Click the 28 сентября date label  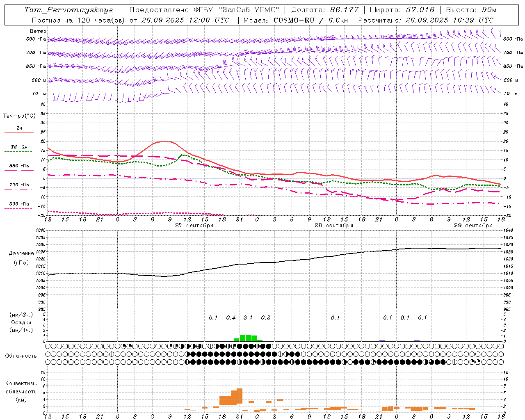[334, 226]
